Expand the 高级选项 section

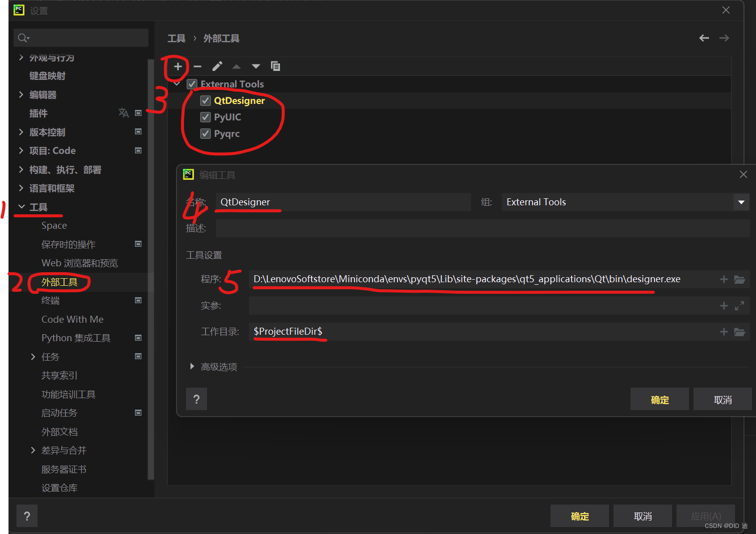[x=192, y=367]
